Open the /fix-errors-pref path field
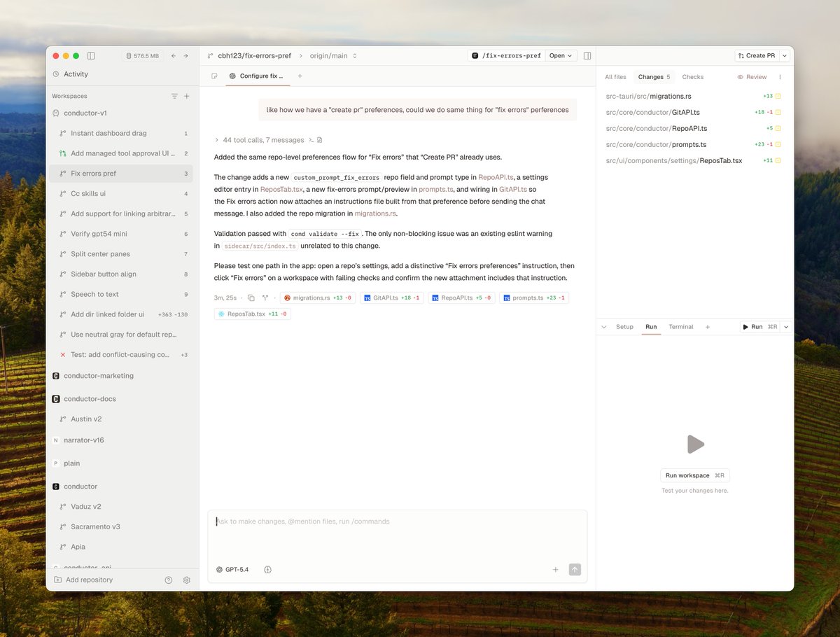The height and width of the screenshot is (637, 840). pyautogui.click(x=506, y=56)
